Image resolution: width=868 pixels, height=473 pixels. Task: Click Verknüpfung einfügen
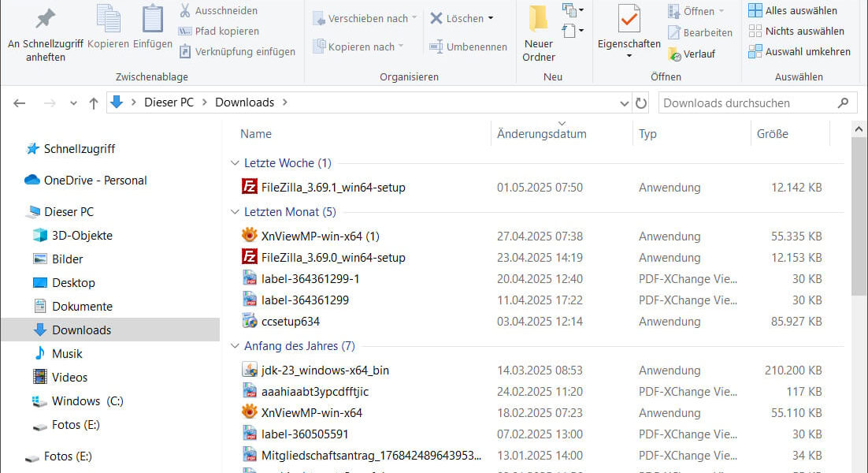pos(237,51)
